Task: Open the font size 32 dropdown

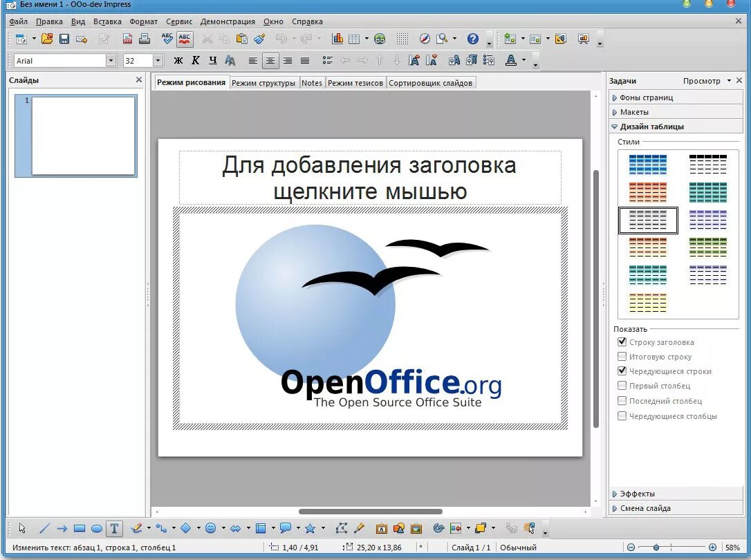Action: click(x=158, y=60)
